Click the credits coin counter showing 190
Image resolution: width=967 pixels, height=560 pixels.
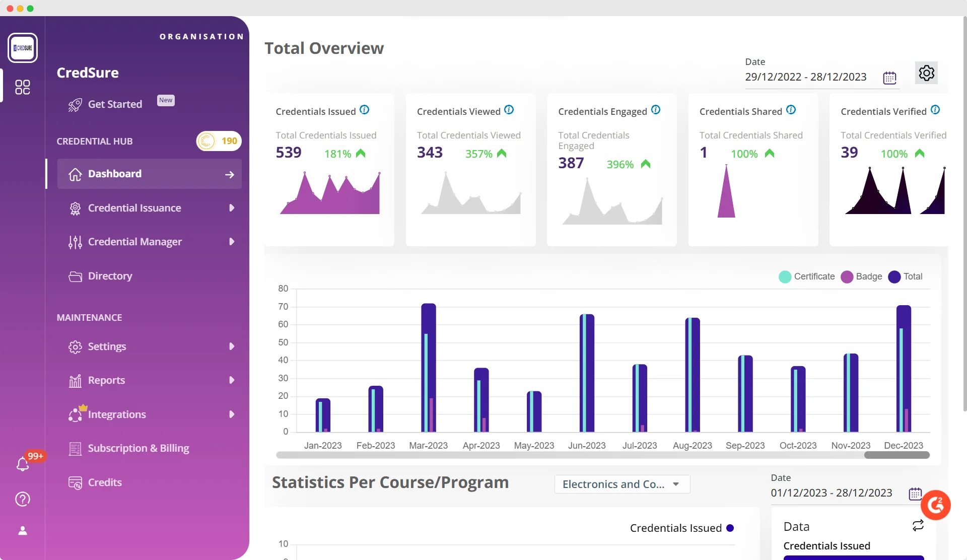[219, 141]
